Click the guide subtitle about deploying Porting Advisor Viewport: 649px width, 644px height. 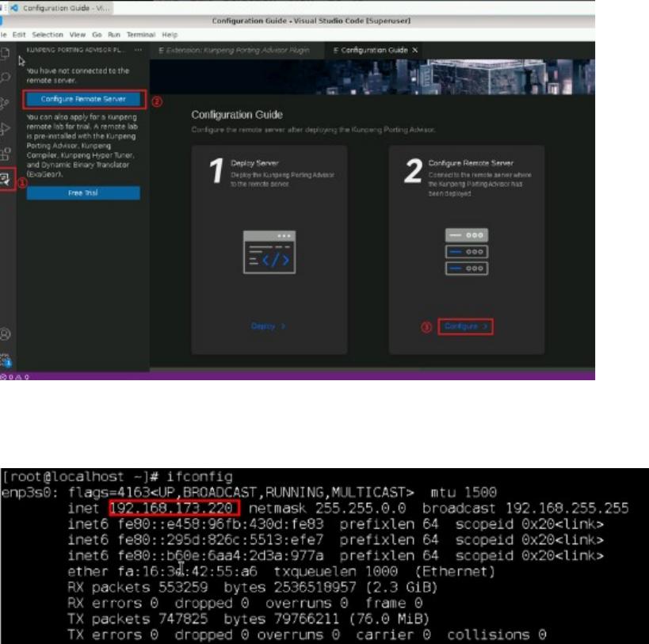[313, 130]
